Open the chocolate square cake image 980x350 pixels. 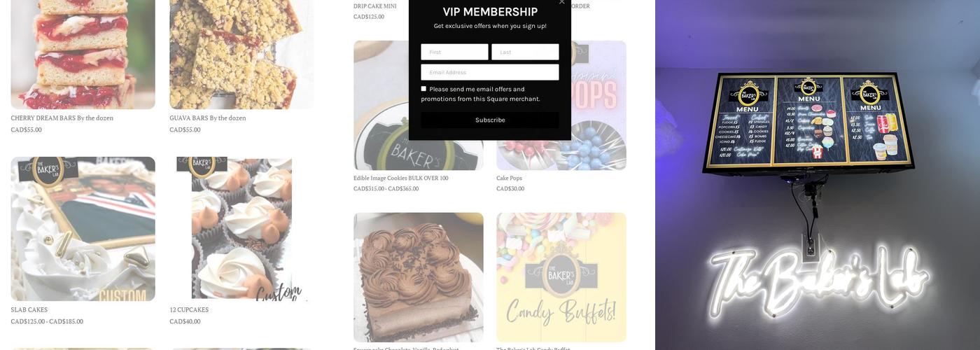pos(419,277)
